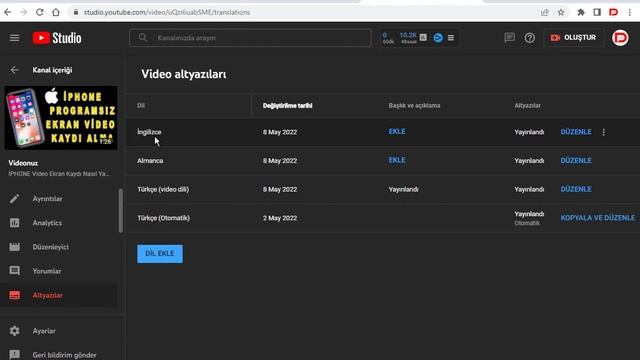Click KOPYALA VE DÜZENLE for Türkçe (Otomatik)
The height and width of the screenshot is (360, 640).
point(598,218)
